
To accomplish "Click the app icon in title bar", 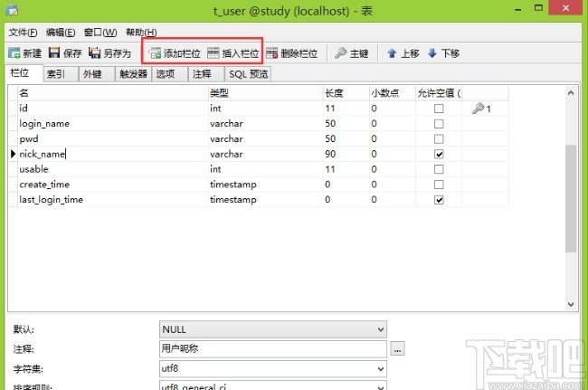I will (12, 10).
